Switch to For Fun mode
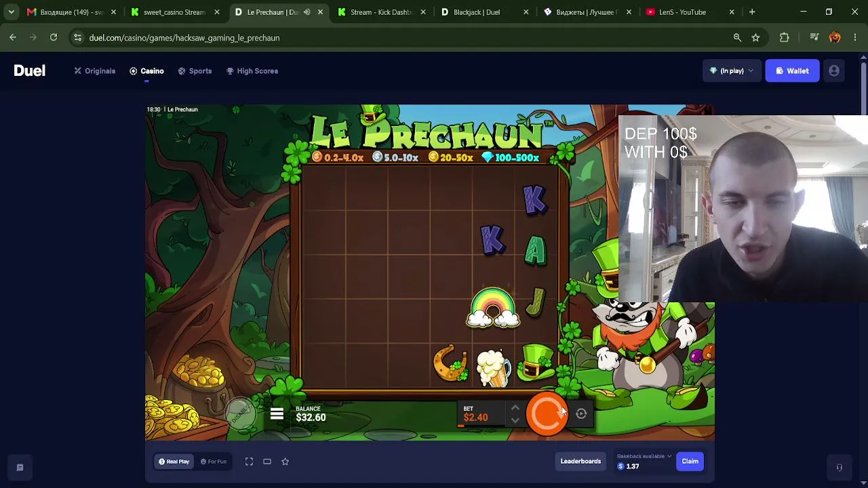Viewport: 868px width, 488px height. coord(214,462)
